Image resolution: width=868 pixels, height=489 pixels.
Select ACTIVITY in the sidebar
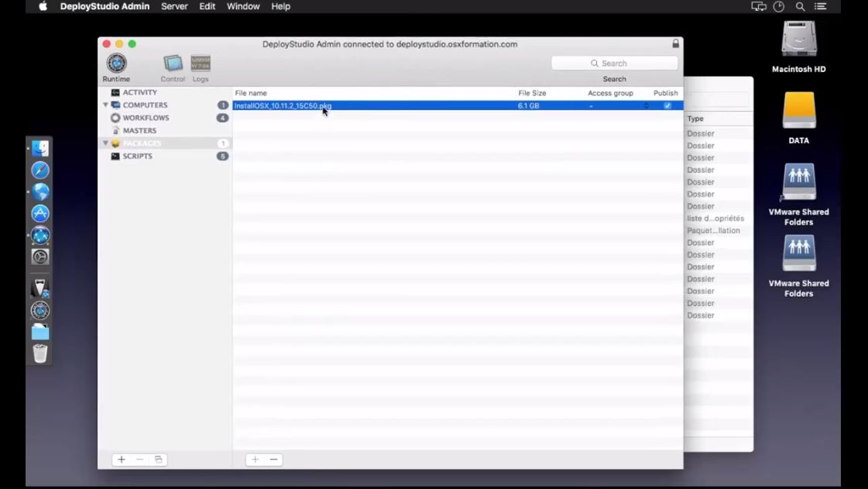[139, 92]
